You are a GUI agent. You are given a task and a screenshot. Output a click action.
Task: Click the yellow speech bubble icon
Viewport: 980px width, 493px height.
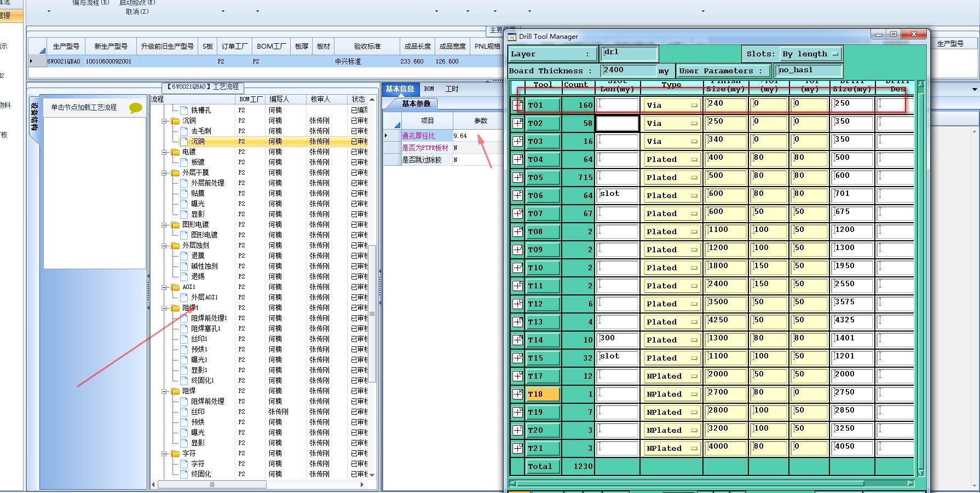(x=135, y=108)
